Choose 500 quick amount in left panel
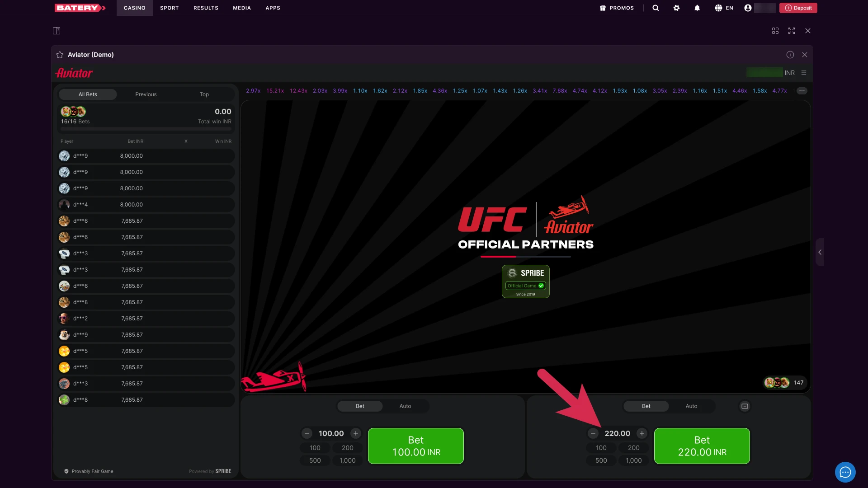This screenshot has height=488, width=868. click(315, 460)
